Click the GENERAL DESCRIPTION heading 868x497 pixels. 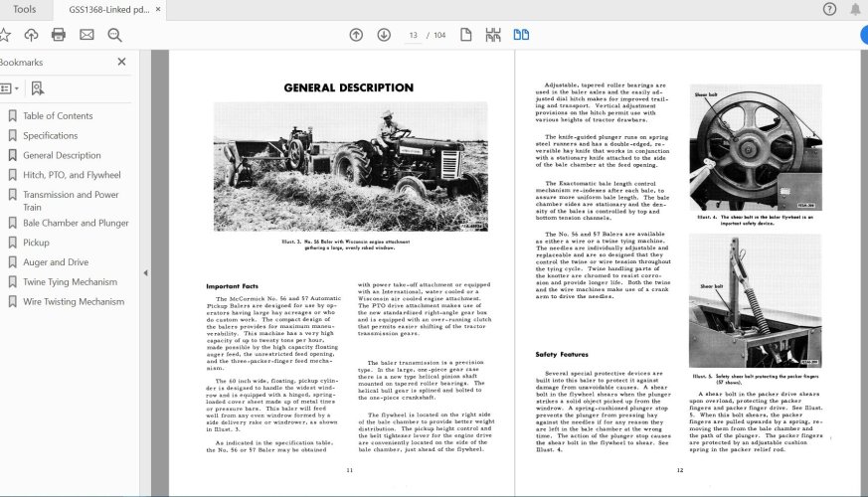pos(349,87)
